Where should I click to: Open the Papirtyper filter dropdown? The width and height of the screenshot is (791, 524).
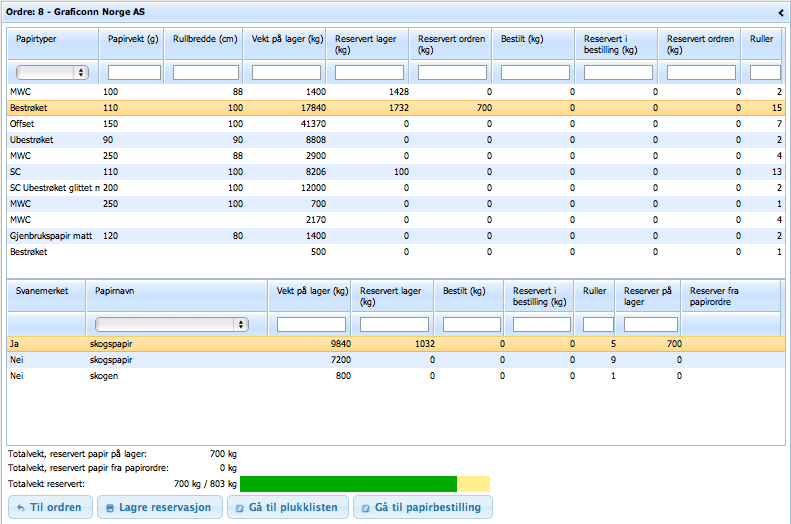(x=52, y=73)
